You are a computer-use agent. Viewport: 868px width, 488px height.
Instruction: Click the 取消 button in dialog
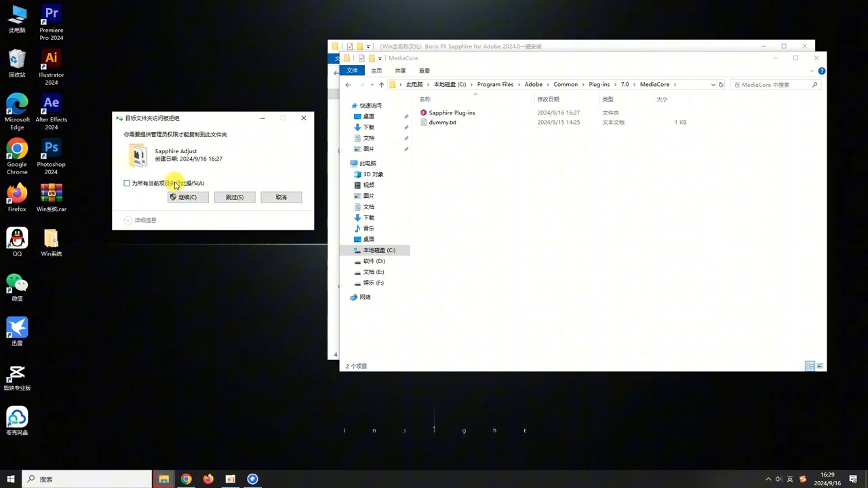[281, 197]
